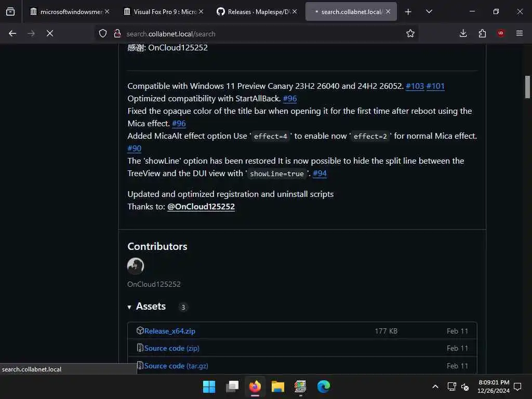The width and height of the screenshot is (532, 399).
Task: Open File Explorer from the taskbar
Action: coord(277,387)
